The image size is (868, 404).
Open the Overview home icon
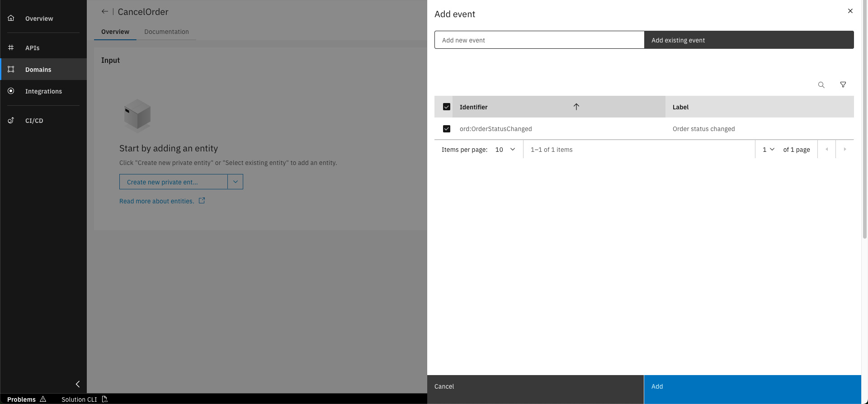pos(11,18)
